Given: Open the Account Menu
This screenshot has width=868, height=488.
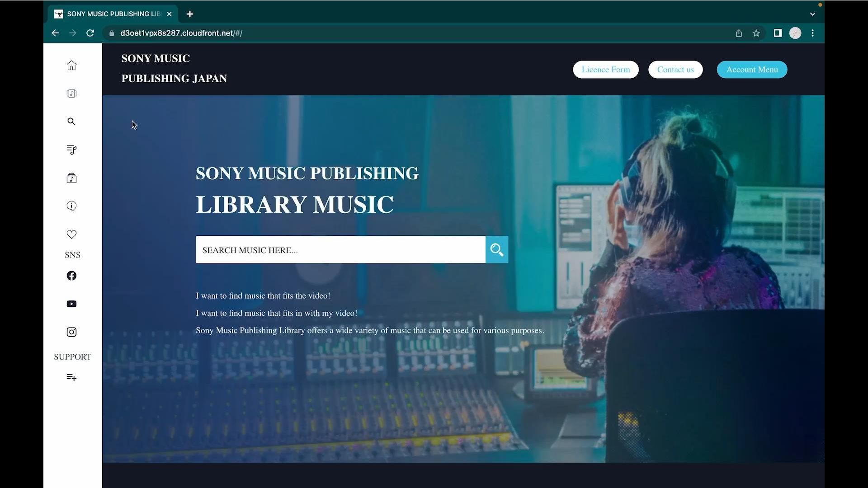Looking at the screenshot, I should (x=752, y=70).
